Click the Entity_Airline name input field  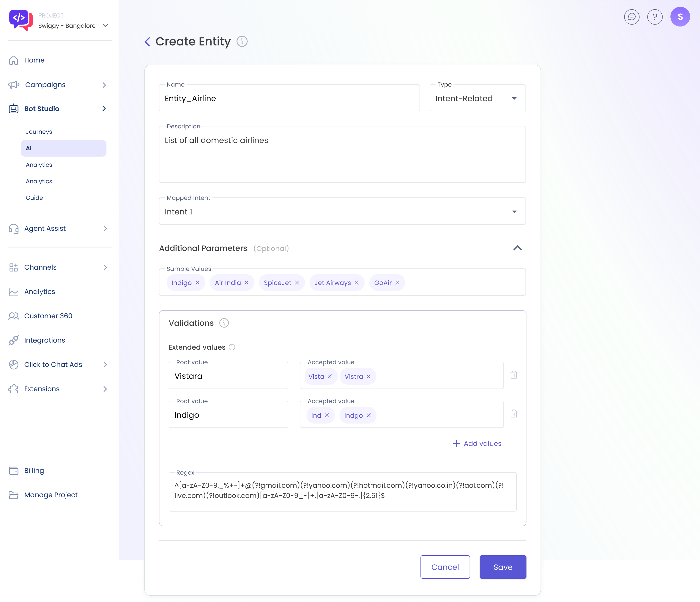(x=288, y=98)
